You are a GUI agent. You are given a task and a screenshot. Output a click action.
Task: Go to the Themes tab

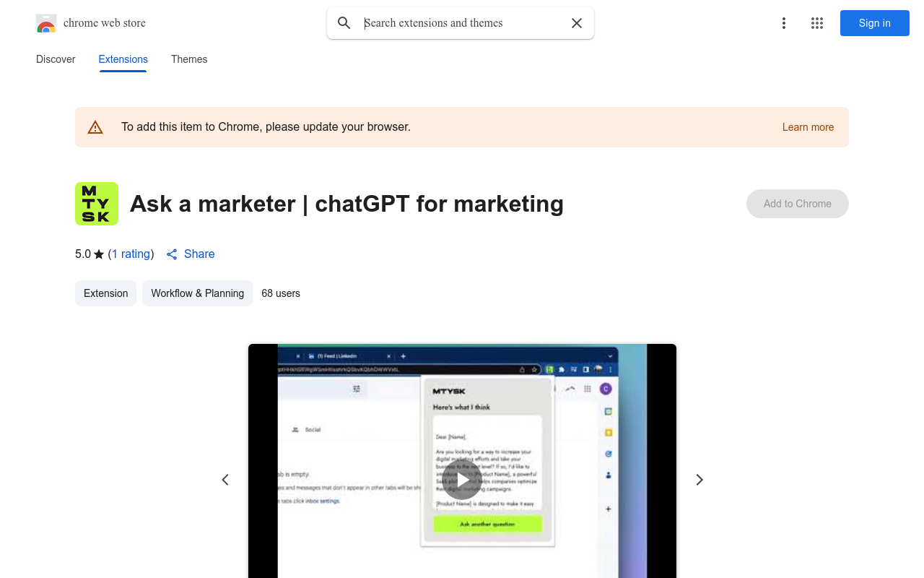point(189,59)
